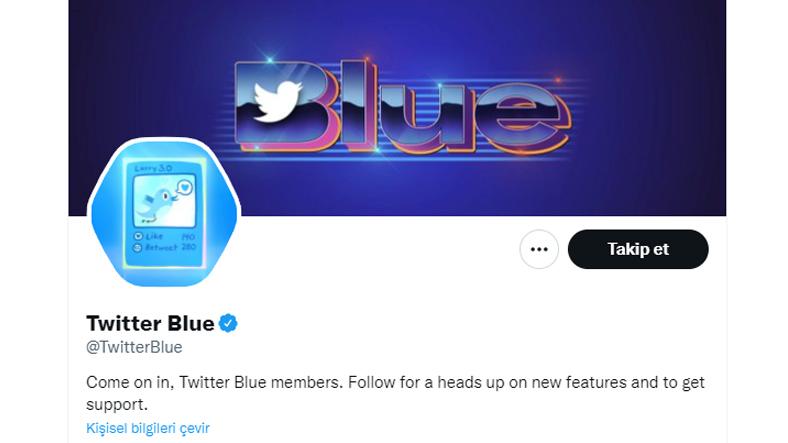Translate bio via Kişisel bilgileri çevir

(x=148, y=428)
